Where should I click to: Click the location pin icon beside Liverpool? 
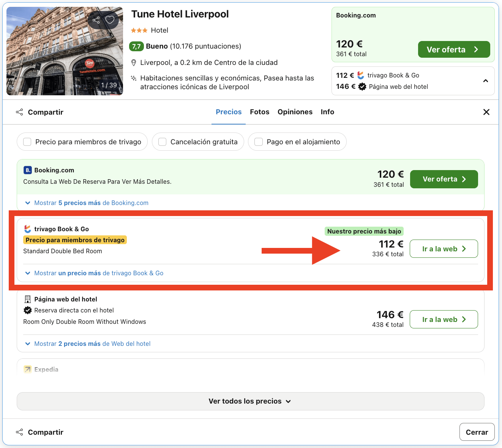click(x=133, y=62)
